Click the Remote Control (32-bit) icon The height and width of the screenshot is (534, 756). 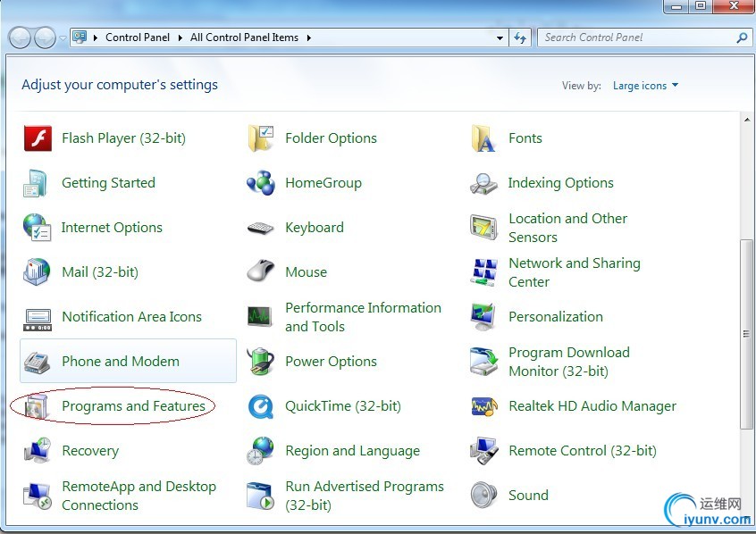point(483,451)
